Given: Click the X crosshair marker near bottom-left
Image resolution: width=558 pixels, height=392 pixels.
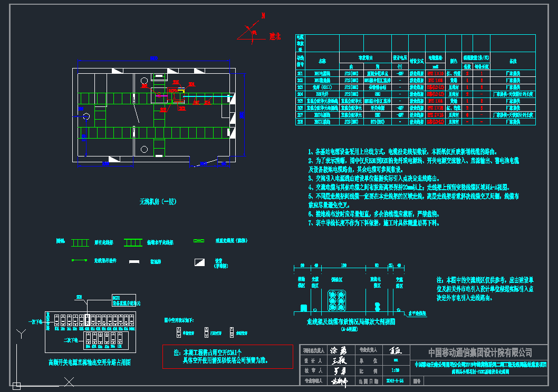Looking at the screenshot, I should click(68, 383).
